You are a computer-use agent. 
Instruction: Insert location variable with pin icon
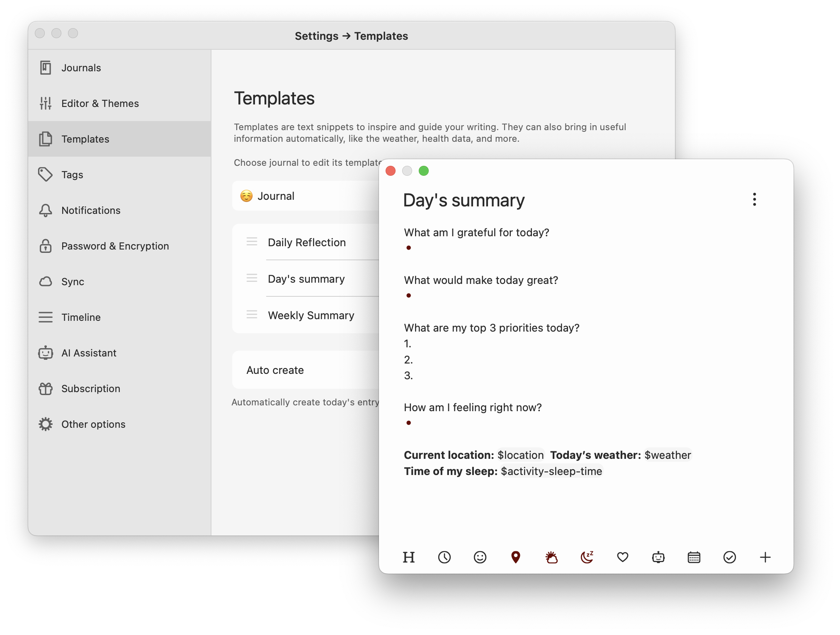tap(516, 556)
